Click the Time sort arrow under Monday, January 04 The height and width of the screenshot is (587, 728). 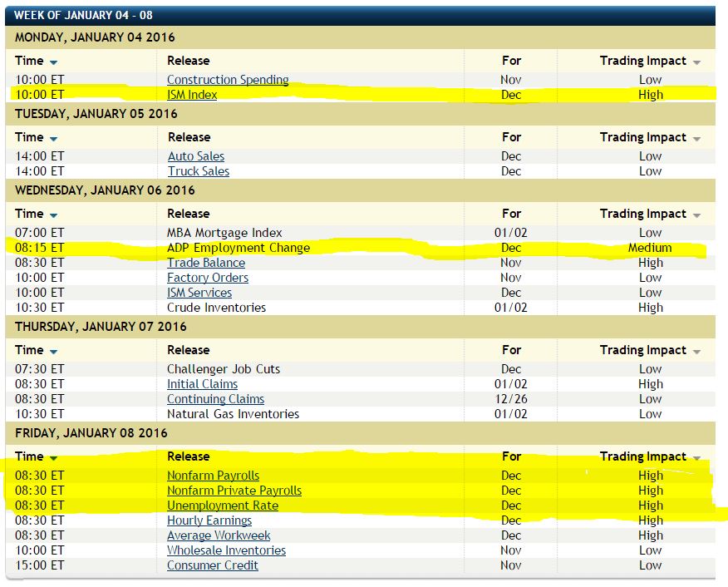pos(54,62)
